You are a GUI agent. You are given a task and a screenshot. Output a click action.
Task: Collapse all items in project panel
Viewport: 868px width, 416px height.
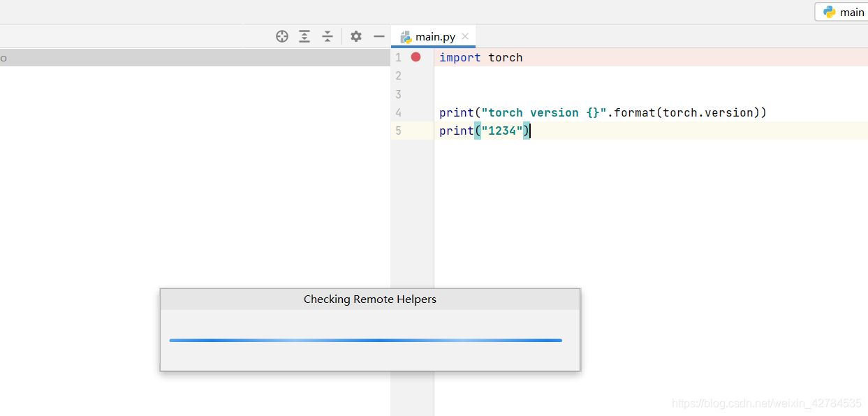click(328, 36)
